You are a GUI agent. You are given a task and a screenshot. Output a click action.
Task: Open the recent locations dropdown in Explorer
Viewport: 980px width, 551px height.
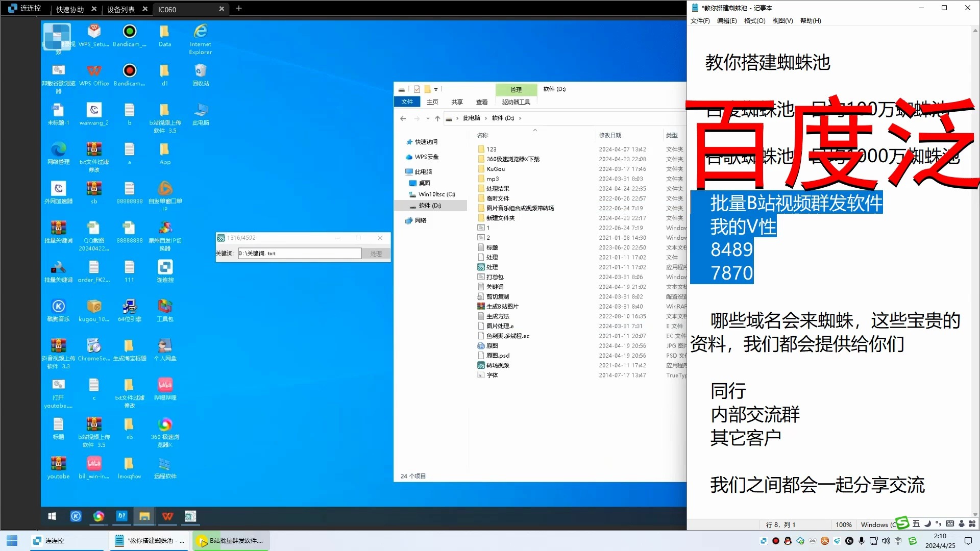tap(428, 118)
